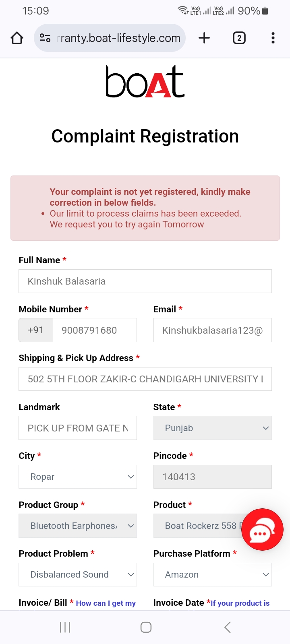
Task: Open browser three-dot menu
Action: (x=273, y=38)
